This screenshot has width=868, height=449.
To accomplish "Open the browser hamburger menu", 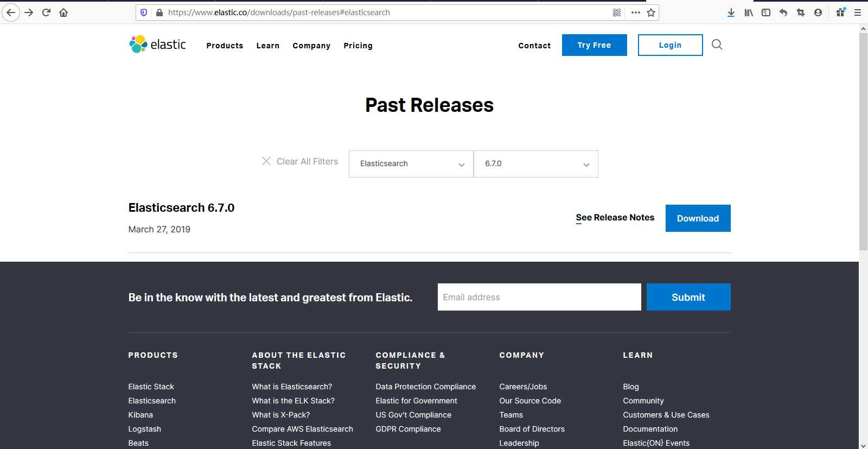I will pos(858,12).
